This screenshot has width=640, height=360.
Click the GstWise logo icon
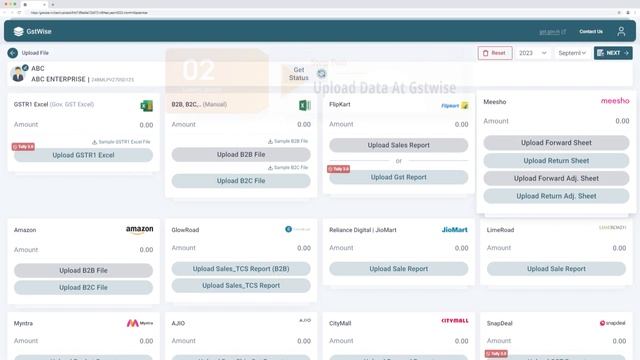(18, 31)
